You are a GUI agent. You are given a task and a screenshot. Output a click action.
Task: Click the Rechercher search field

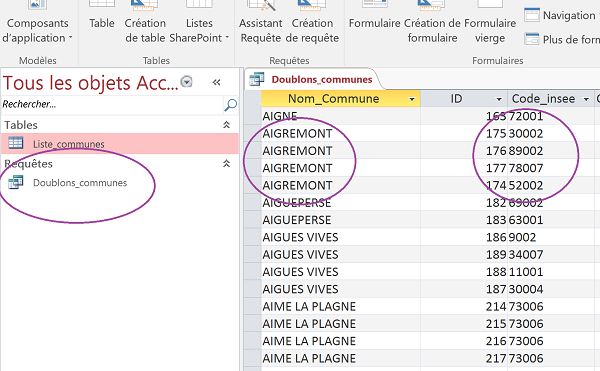tap(112, 104)
